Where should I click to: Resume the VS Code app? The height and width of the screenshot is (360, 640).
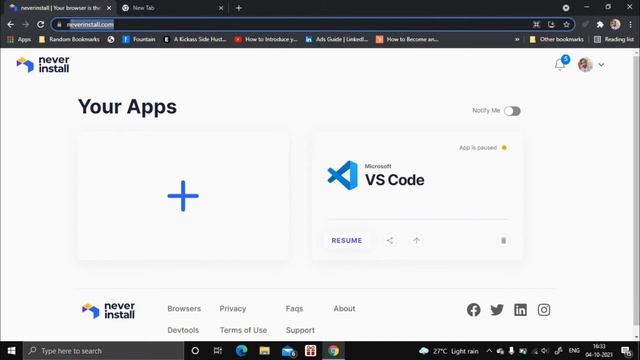(x=347, y=240)
